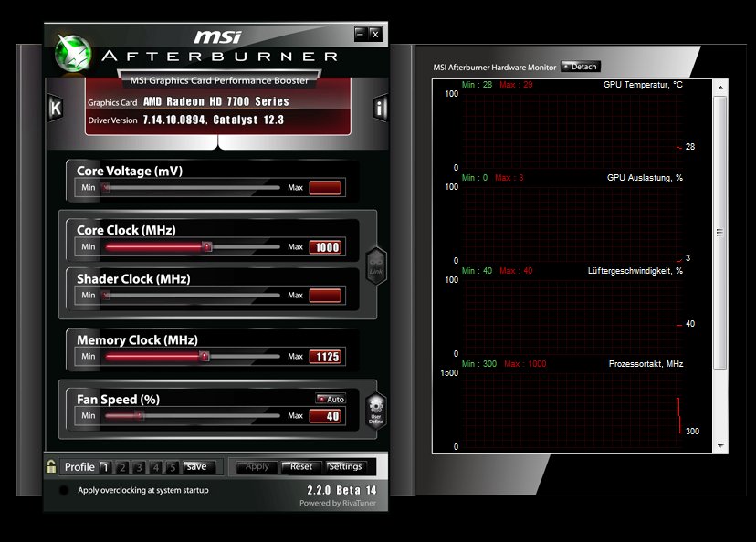Click the AMD Radeon HD 7700 Series text
Viewport: 756px width, 542px height.
pos(216,101)
